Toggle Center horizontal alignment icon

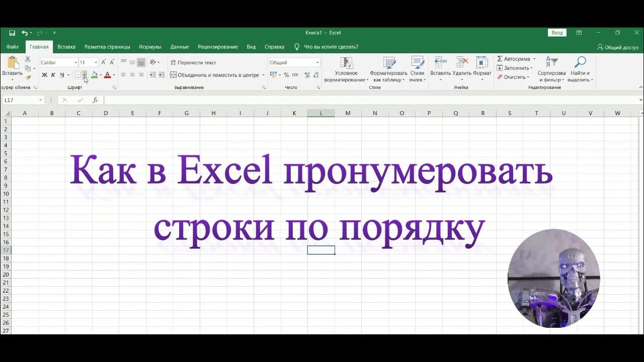point(132,75)
